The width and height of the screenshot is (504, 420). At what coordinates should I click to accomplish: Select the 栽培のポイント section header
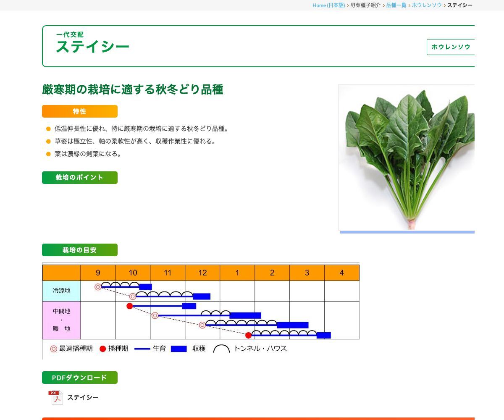point(79,178)
